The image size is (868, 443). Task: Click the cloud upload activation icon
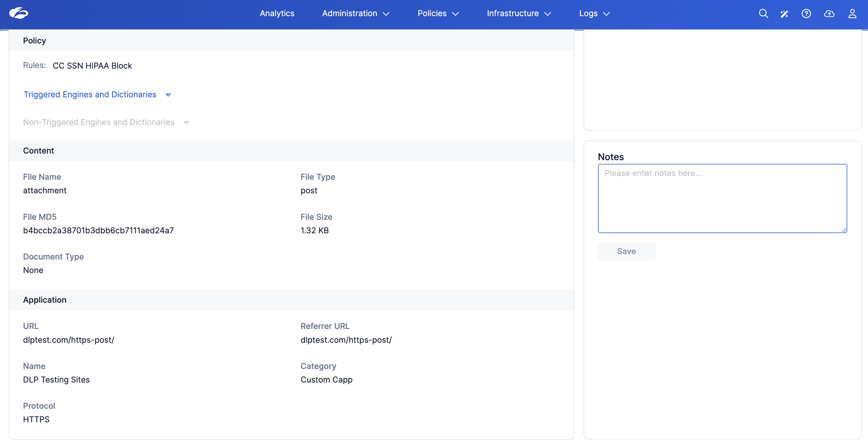(829, 14)
